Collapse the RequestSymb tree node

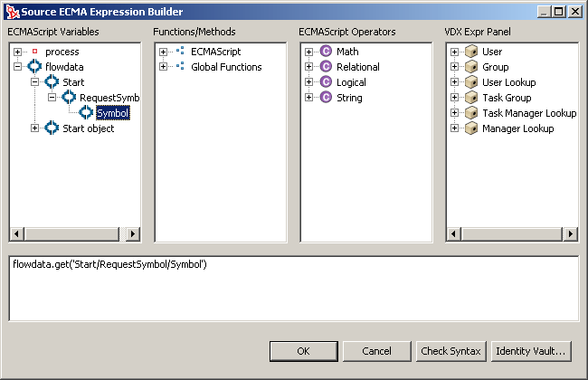pyautogui.click(x=52, y=98)
